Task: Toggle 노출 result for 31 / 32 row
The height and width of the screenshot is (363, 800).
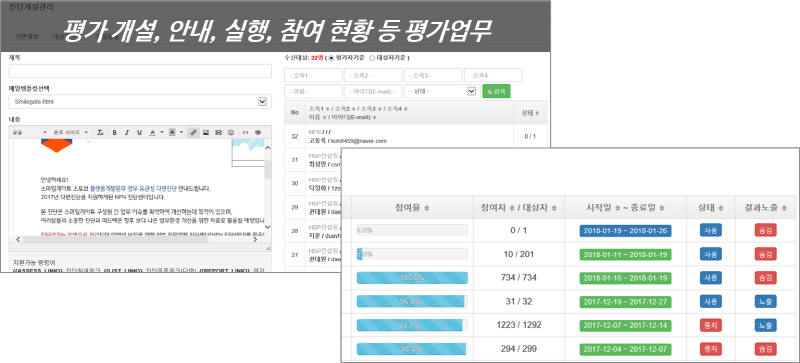Action: coord(765,302)
